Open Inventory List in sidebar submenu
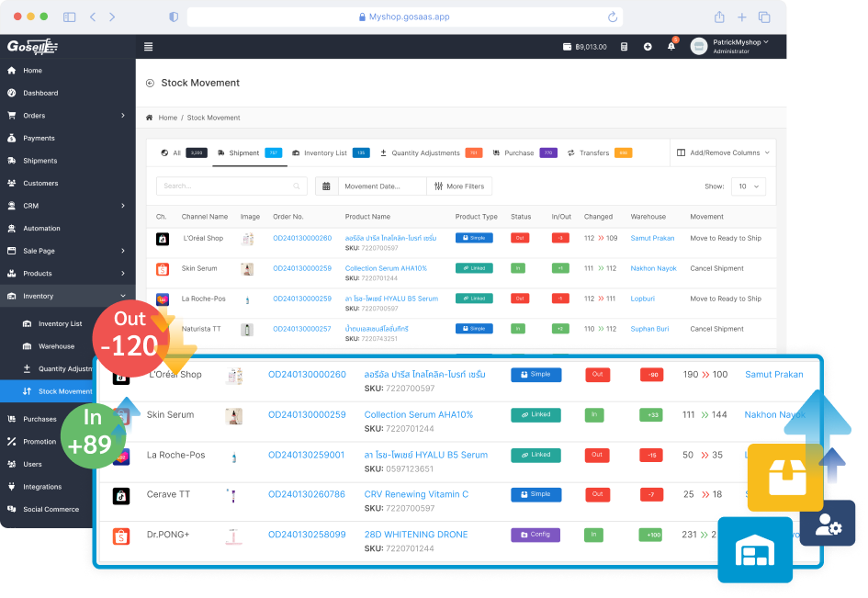This screenshot has width=868, height=598. (x=60, y=324)
